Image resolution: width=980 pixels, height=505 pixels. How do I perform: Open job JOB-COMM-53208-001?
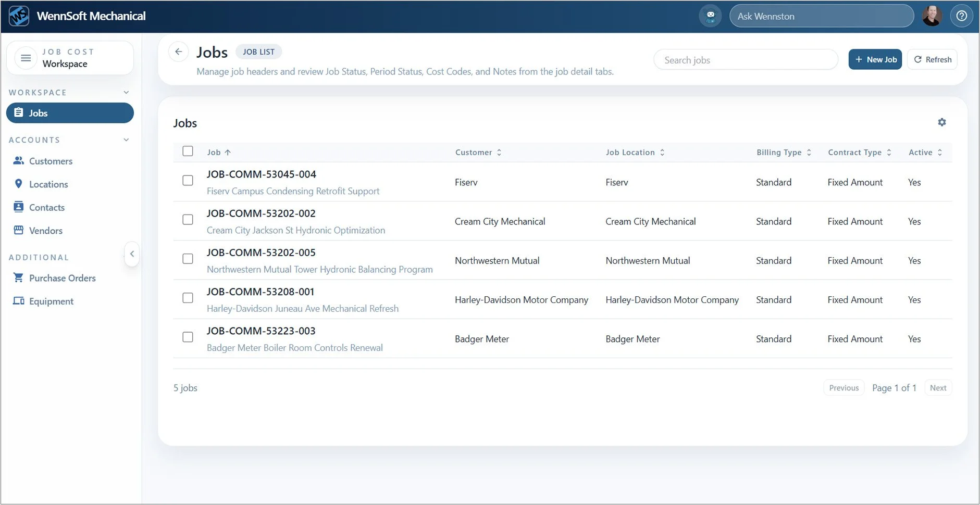[260, 292]
